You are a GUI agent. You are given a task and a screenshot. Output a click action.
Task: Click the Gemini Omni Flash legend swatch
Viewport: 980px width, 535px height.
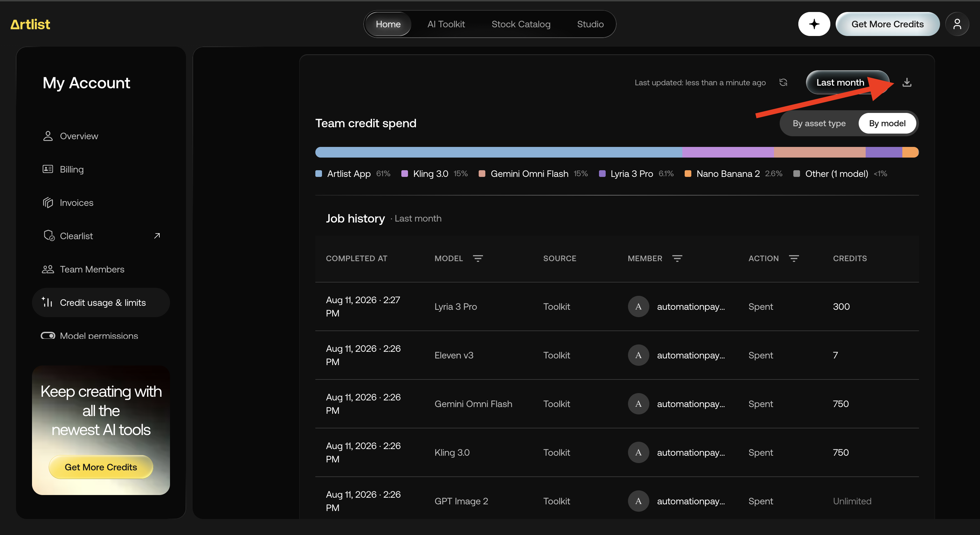tap(482, 174)
